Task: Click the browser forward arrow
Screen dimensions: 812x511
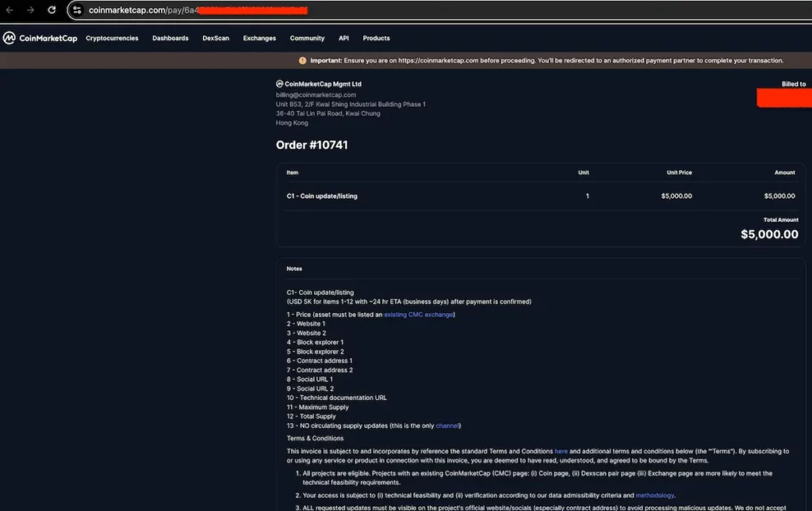Action: 30,10
